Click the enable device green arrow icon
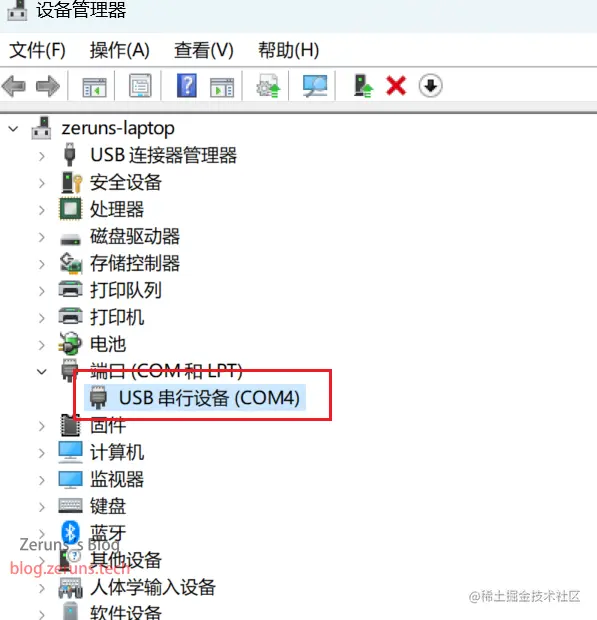The height and width of the screenshot is (620, 597). point(363,85)
